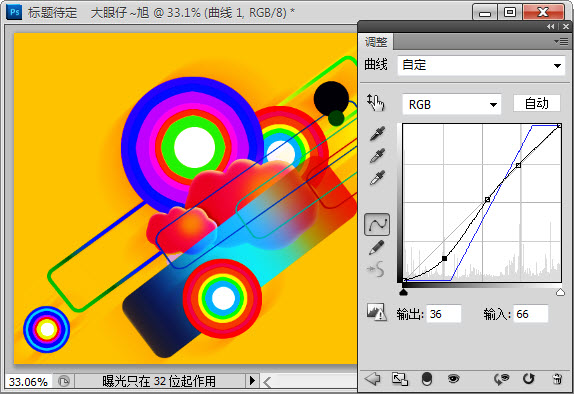The width and height of the screenshot is (574, 394).
Task: Click the status text 曝光只在 32 位起作用
Action: point(159,382)
